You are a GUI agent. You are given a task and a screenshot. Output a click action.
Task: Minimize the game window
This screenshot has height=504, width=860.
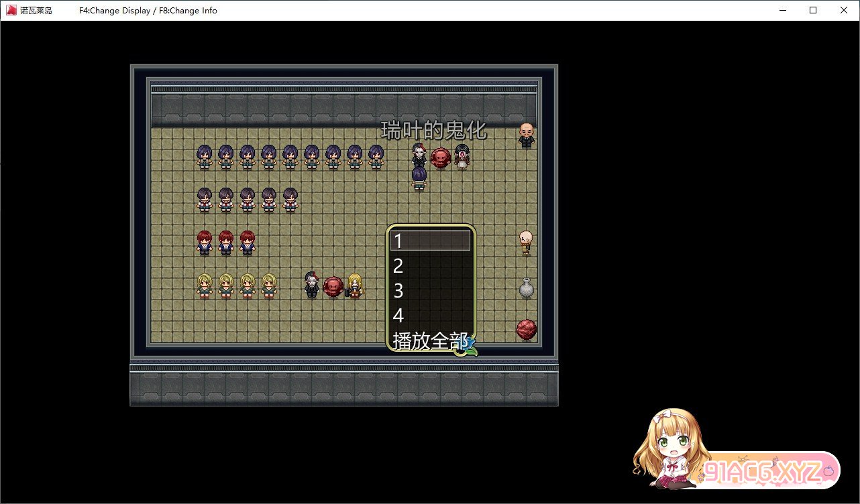[782, 10]
